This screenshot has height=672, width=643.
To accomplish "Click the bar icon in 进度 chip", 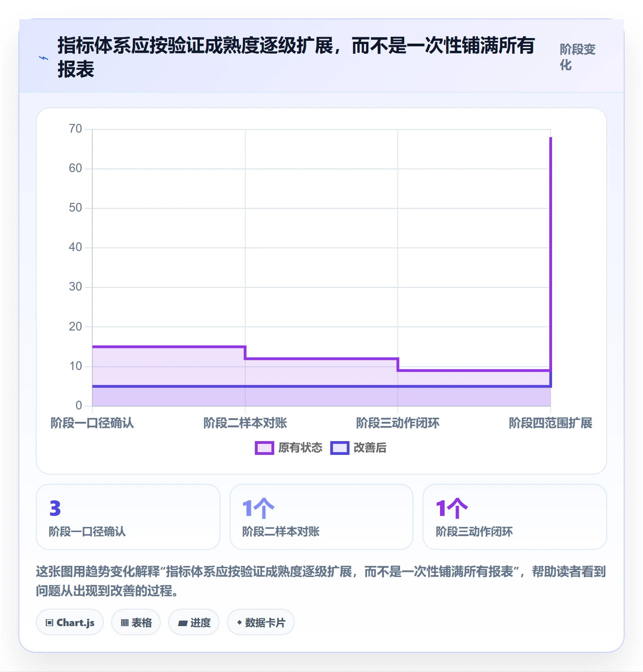I will tap(182, 623).
